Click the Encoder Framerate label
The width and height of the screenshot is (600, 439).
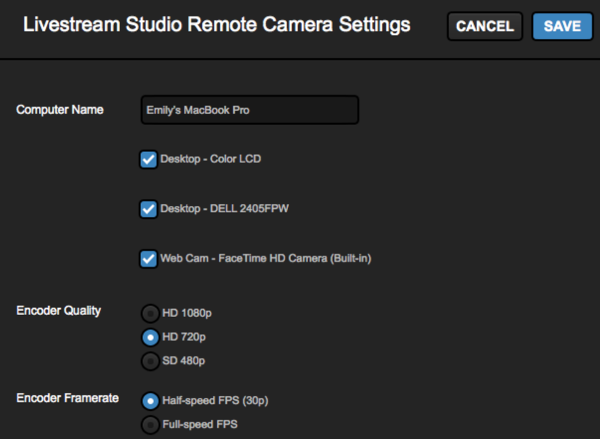click(67, 398)
